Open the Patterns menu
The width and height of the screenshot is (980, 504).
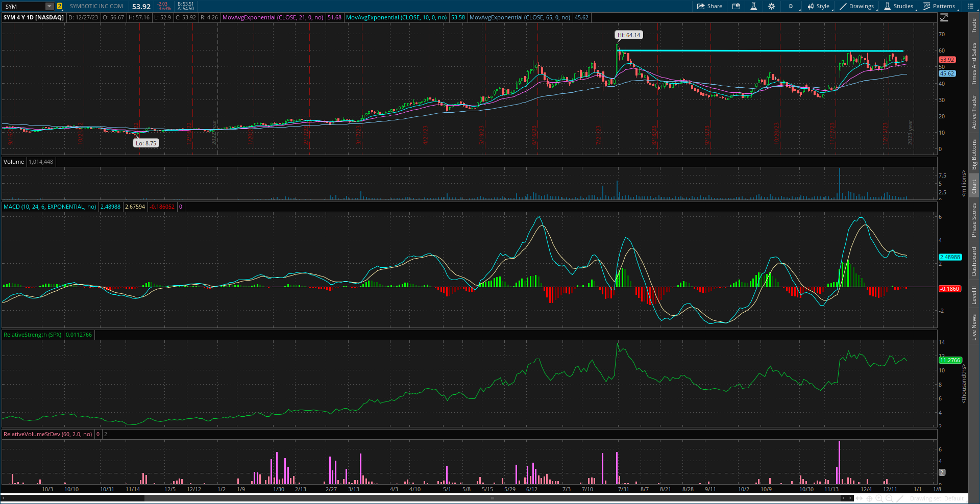pos(939,6)
